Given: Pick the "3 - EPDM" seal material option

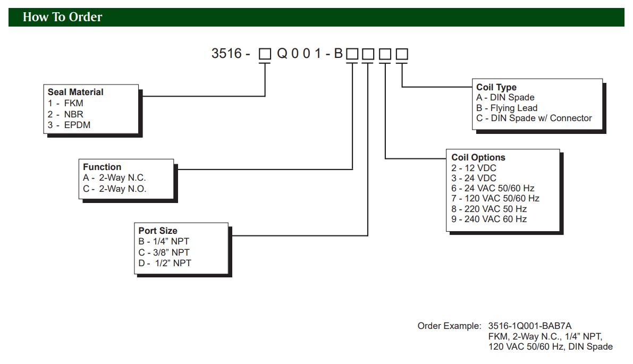Looking at the screenshot, I should click(x=69, y=125).
